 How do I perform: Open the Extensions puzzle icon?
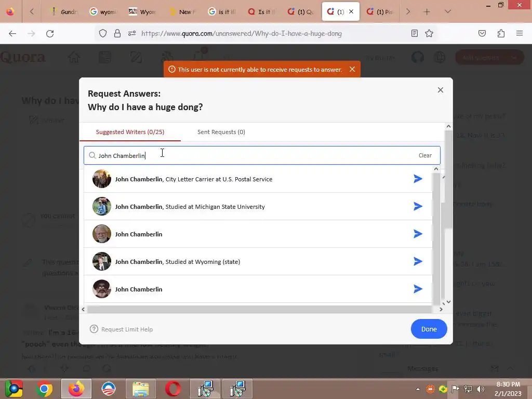tap(501, 33)
